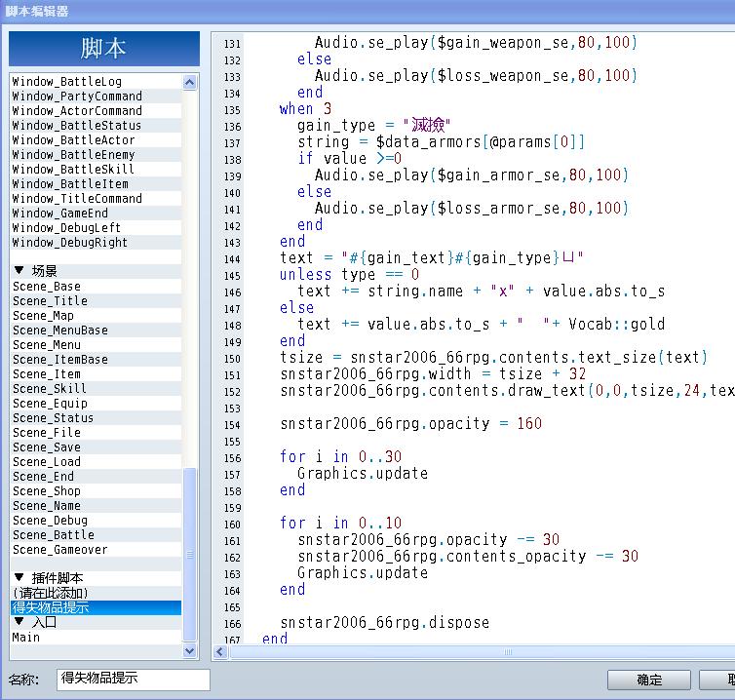Select Window_BattleStatus script
The image size is (735, 700).
(x=96, y=125)
